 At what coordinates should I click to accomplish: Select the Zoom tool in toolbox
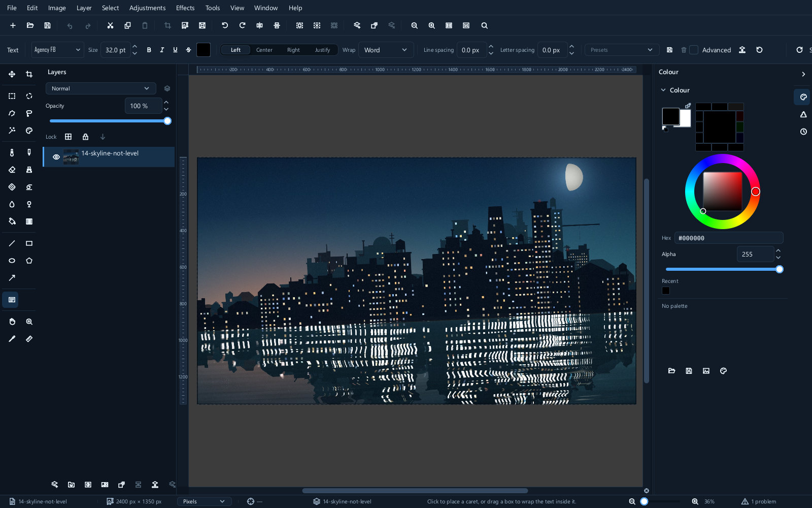tap(29, 322)
